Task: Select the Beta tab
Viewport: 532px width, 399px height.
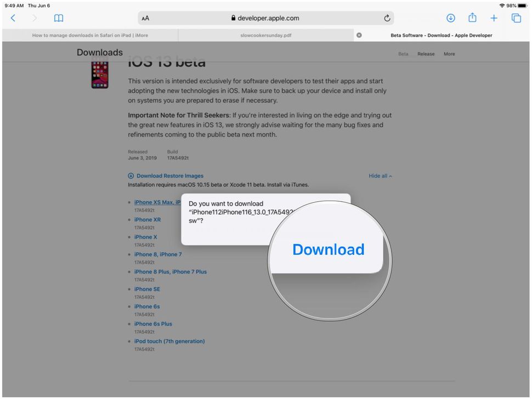Action: (403, 53)
